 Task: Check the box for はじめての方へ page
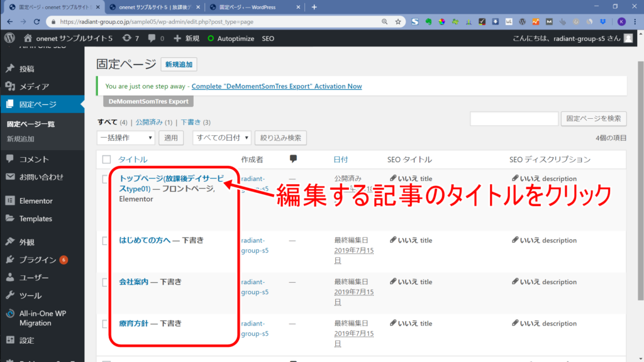click(x=106, y=241)
